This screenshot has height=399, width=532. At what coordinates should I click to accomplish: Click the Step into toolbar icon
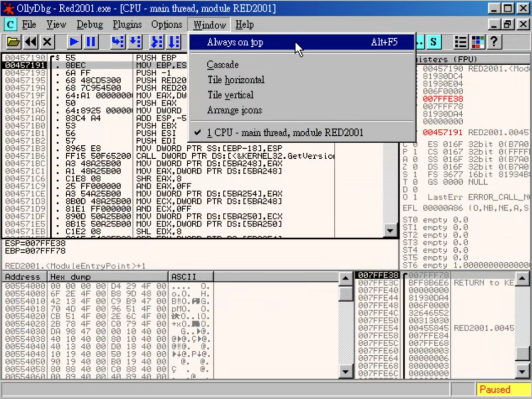coord(118,42)
